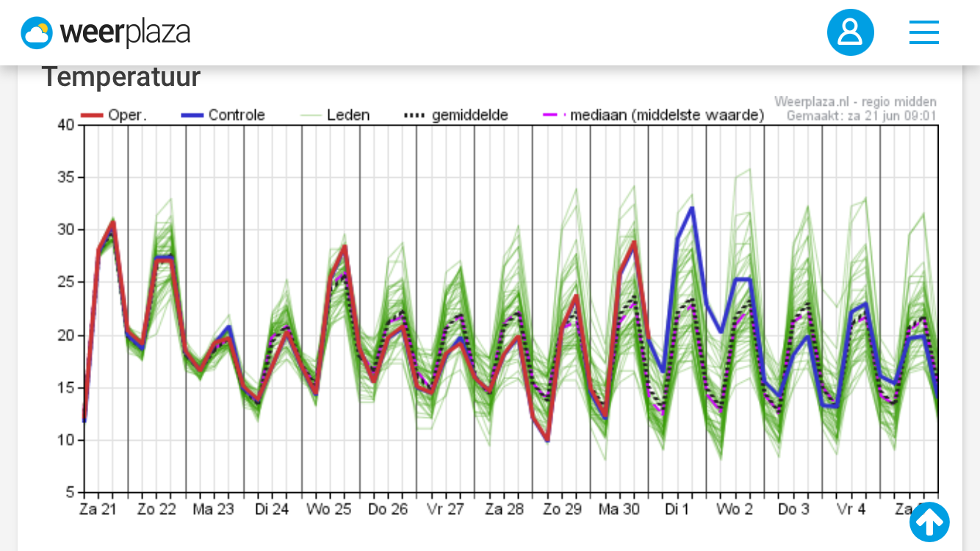The height and width of the screenshot is (551, 980).
Task: Select the Di 1 date axis label
Action: 677,509
